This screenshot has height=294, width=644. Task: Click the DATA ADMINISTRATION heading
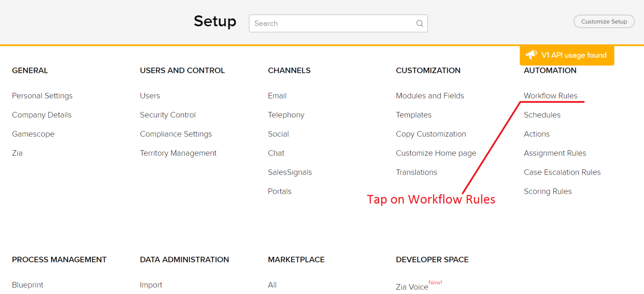(184, 260)
